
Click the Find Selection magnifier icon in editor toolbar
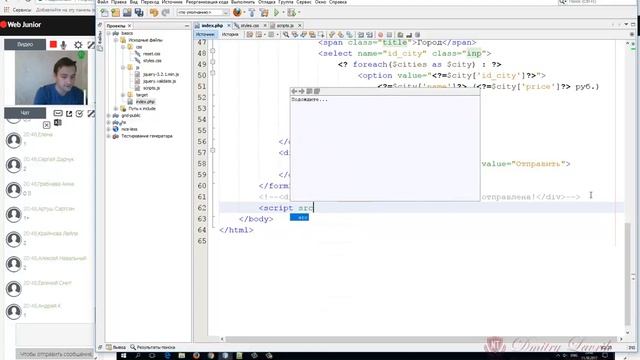[x=286, y=35]
